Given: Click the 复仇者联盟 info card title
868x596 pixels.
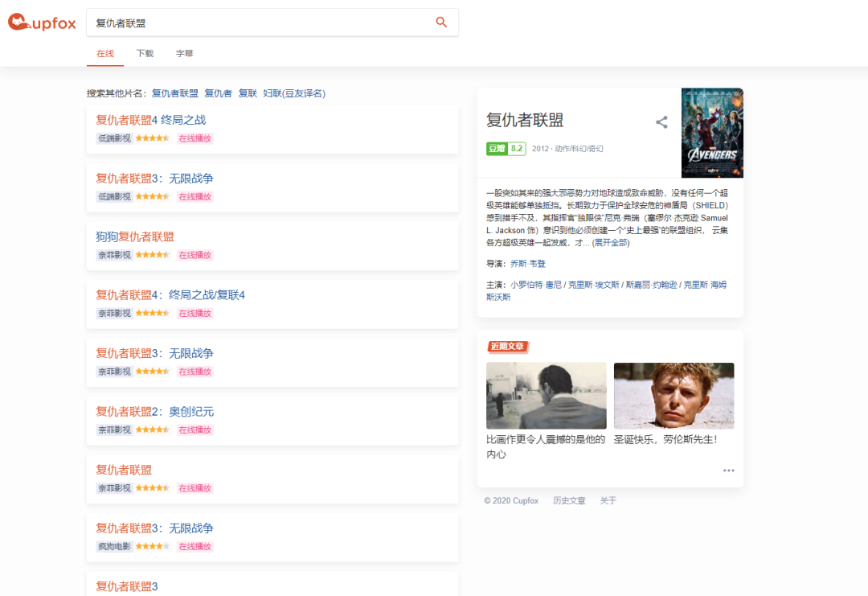Looking at the screenshot, I should pyautogui.click(x=525, y=120).
